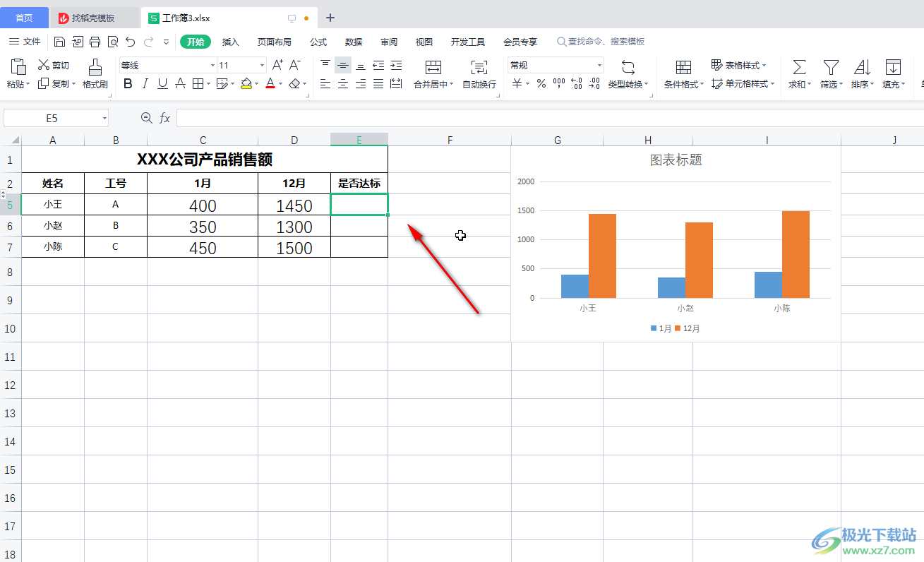Switch to the Formulas (公式) tab

click(318, 42)
